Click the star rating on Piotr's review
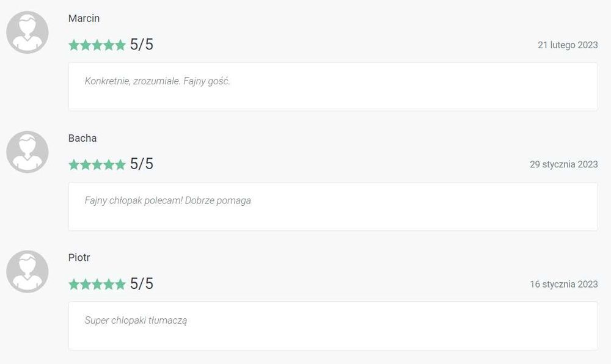611x364 pixels. [97, 284]
